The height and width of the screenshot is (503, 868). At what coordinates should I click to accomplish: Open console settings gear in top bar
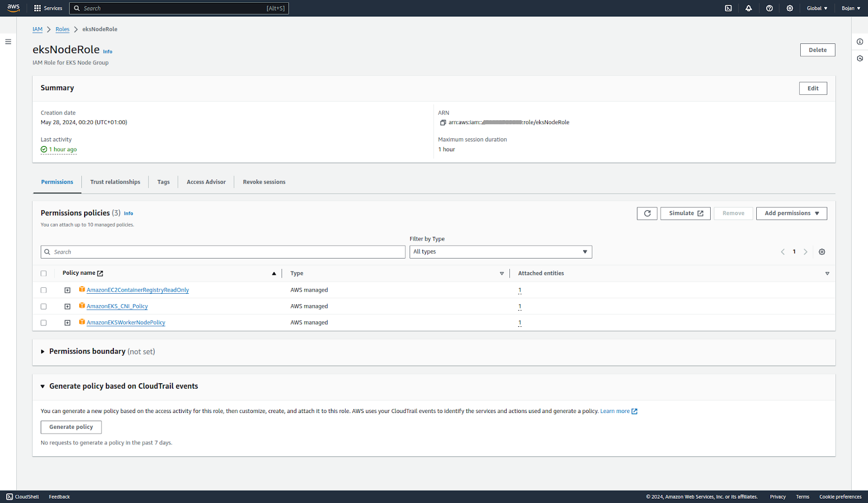pyautogui.click(x=790, y=8)
